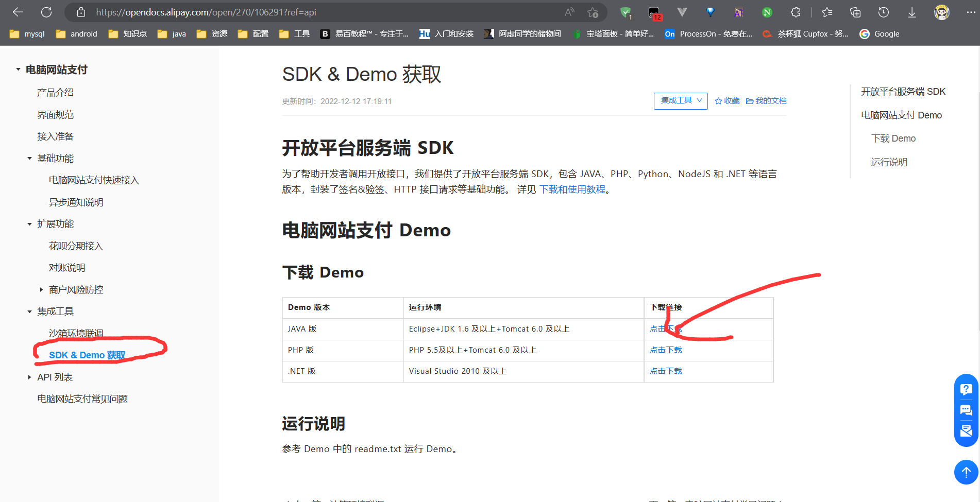Jump back to top of page
The image size is (980, 502).
point(966,472)
